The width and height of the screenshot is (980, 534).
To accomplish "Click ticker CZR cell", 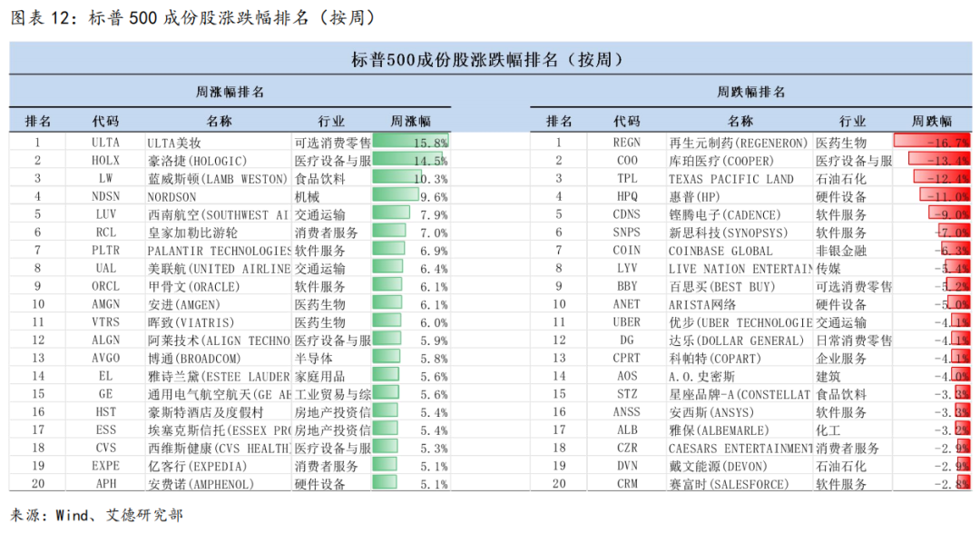I will click(626, 449).
